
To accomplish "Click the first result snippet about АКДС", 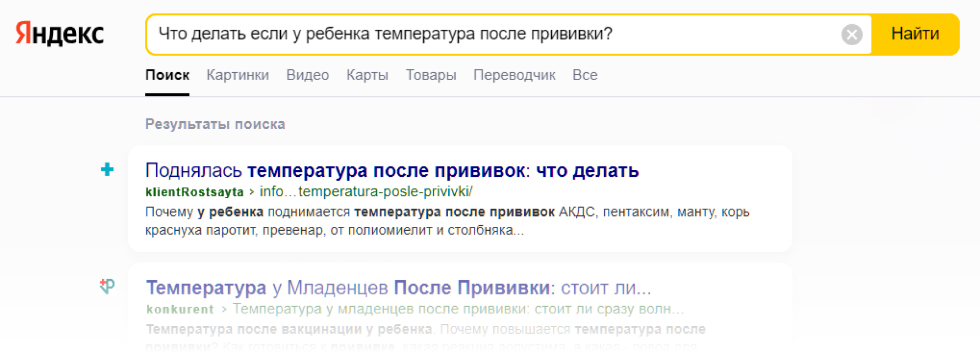I will coord(447,221).
